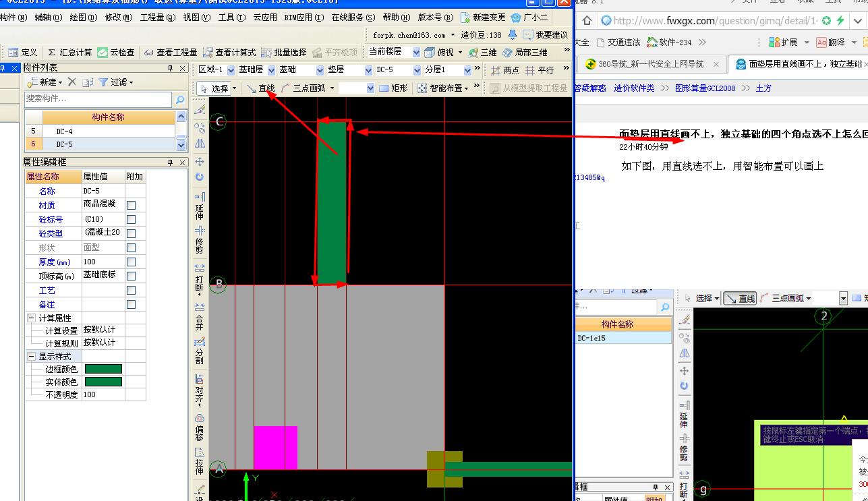The height and width of the screenshot is (501, 868).
Task: Use the 对齐 align tool
Action: coord(200,389)
